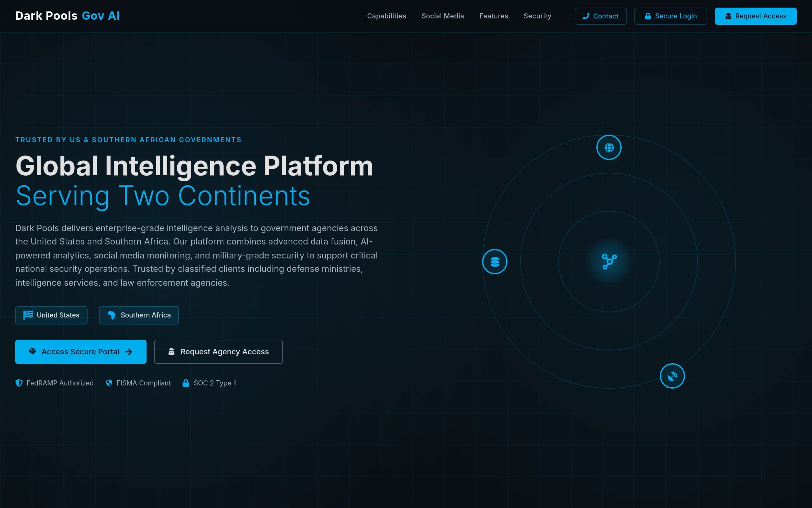Click the satellite dish icon on the orbit

point(672,376)
